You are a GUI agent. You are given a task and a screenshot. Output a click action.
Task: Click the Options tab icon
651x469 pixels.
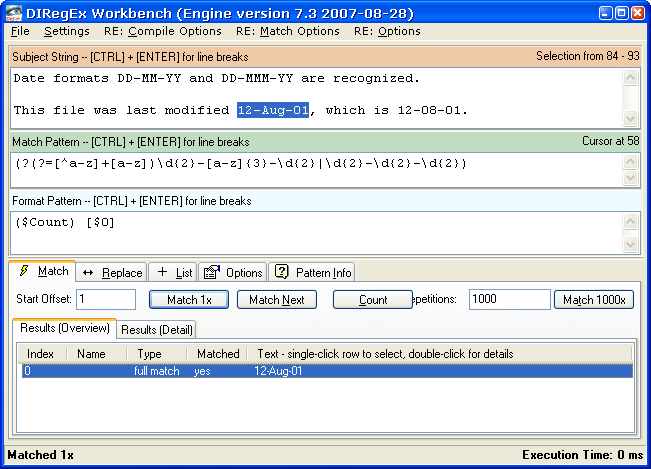pyautogui.click(x=211, y=272)
